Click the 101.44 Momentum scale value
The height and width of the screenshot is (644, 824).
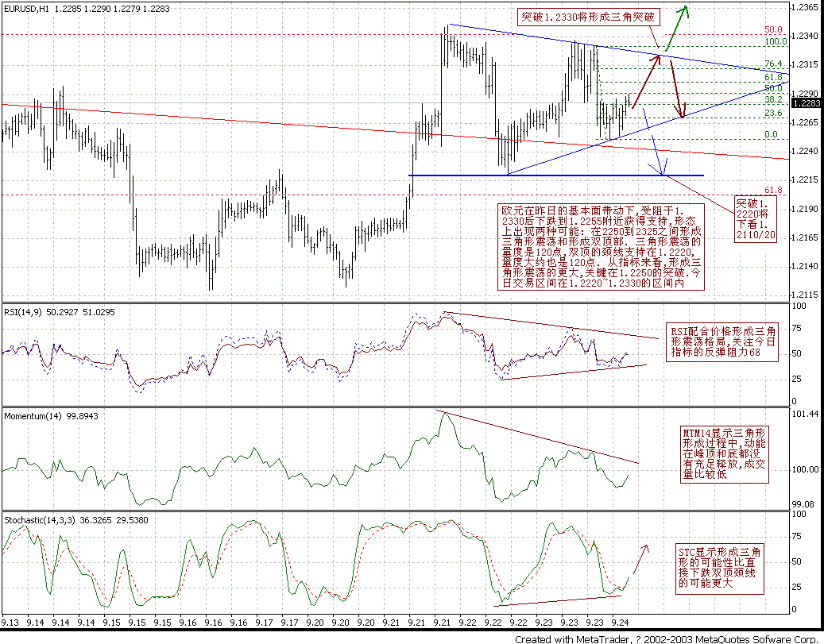click(804, 414)
